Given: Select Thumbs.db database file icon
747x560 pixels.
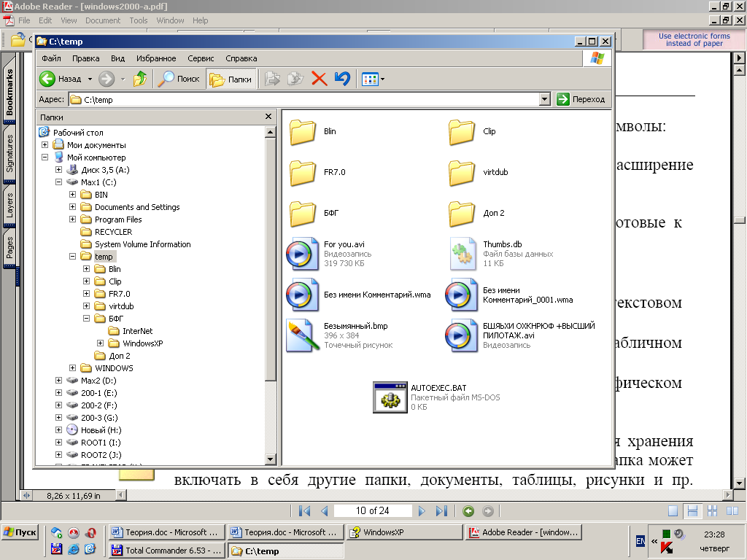Looking at the screenshot, I should click(x=462, y=254).
